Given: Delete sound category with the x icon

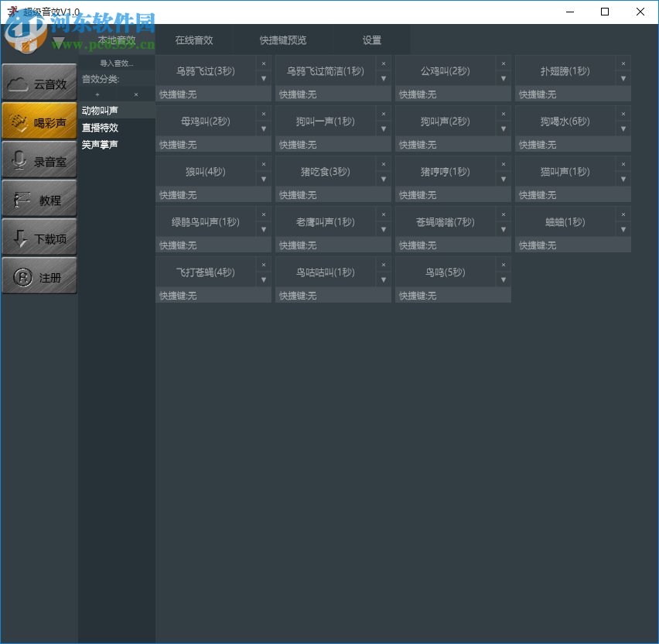Looking at the screenshot, I should pos(136,94).
